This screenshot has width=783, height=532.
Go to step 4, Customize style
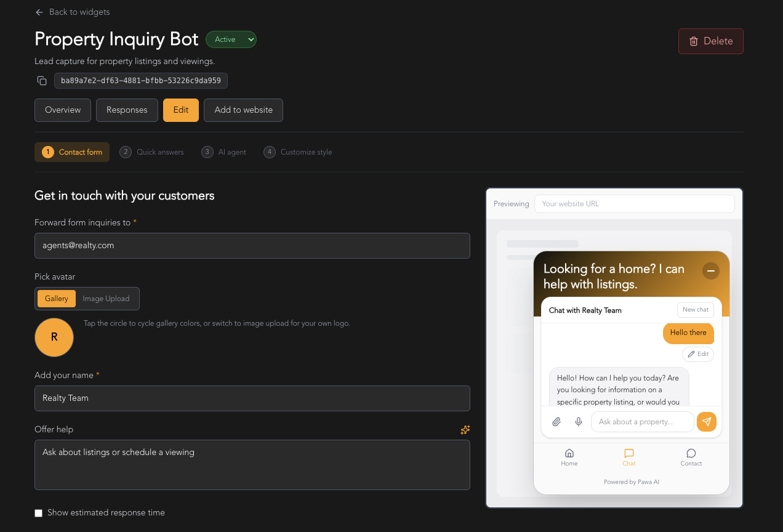click(x=298, y=152)
